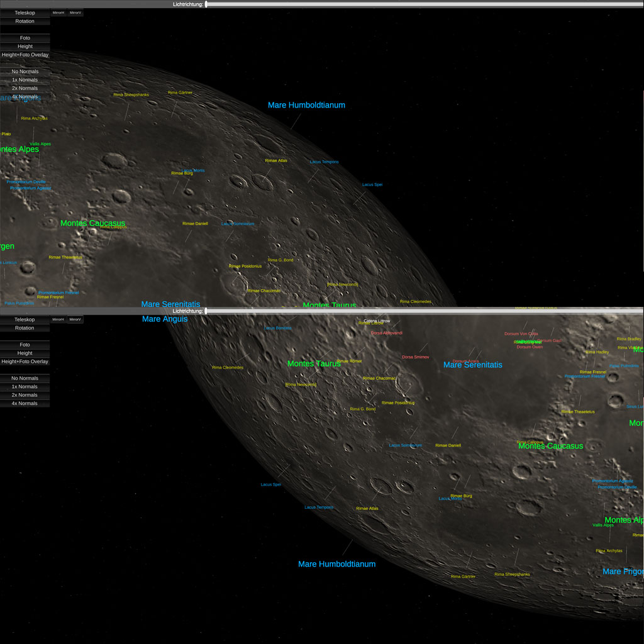The image size is (644, 644).
Task: Click the Rima Bradley label
Action: [629, 339]
